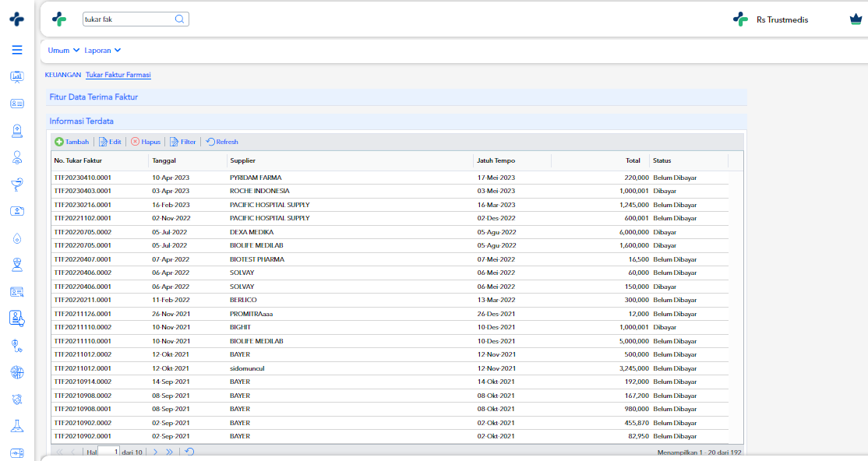The height and width of the screenshot is (461, 868).
Task: Open the presentation chart dashboard icon
Action: [17, 77]
